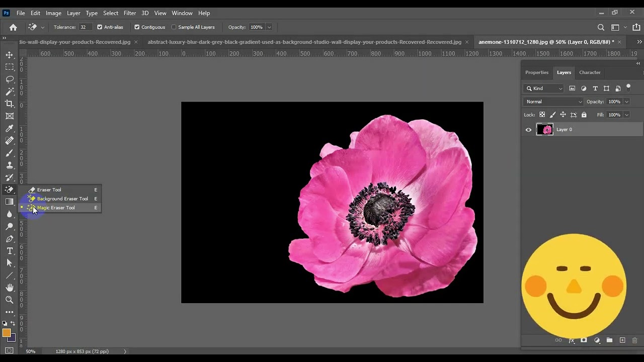
Task: Select the Frame tool
Action: tap(10, 116)
